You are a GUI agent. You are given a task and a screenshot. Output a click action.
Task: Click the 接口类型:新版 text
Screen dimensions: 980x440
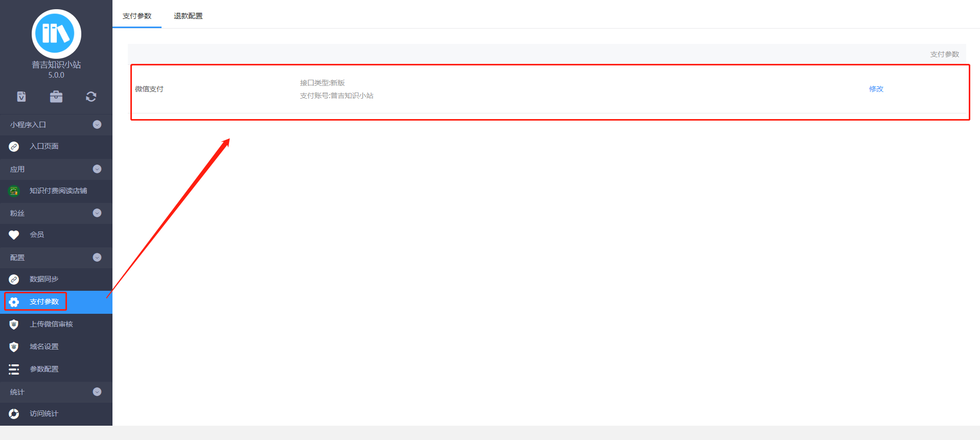(323, 83)
